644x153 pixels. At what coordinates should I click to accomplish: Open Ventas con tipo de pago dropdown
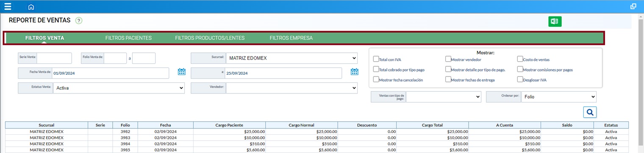[444, 97]
